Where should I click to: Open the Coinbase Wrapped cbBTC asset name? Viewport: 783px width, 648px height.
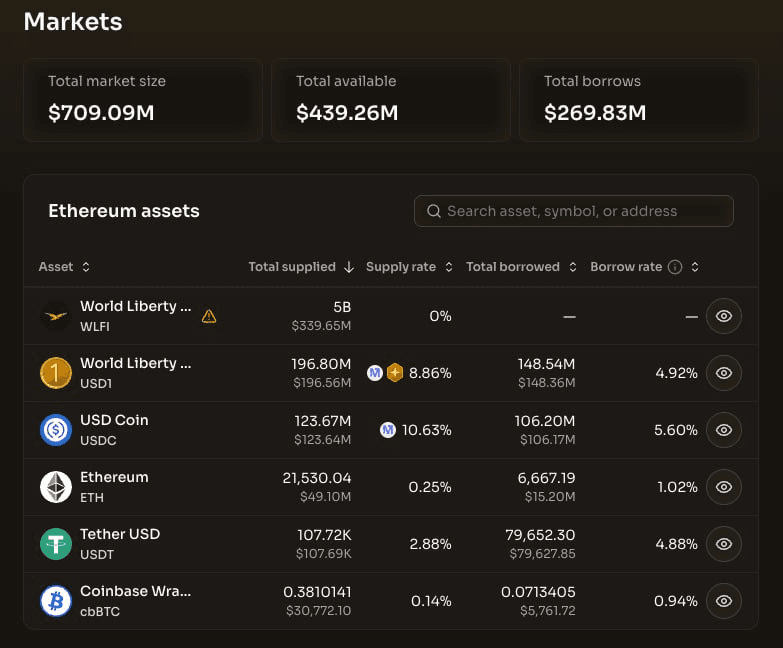[135, 591]
